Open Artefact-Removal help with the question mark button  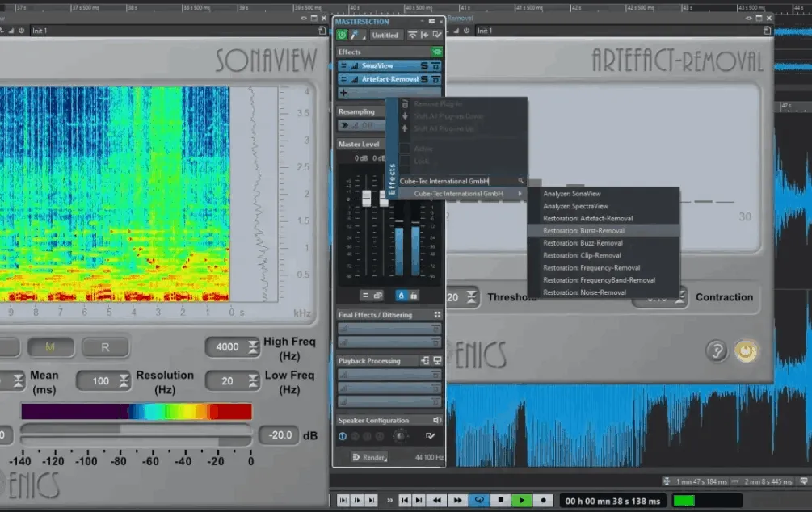(x=717, y=351)
